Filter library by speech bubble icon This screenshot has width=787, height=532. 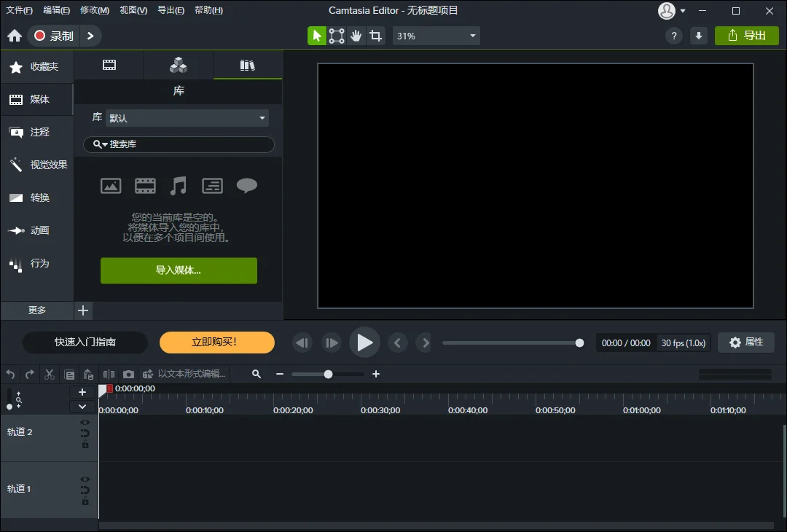tap(247, 186)
